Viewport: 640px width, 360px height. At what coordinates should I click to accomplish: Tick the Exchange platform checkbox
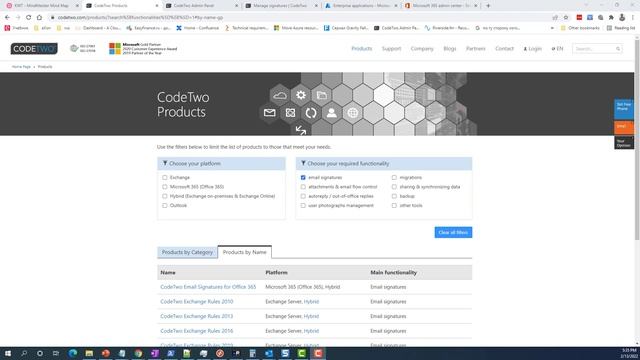[165, 178]
